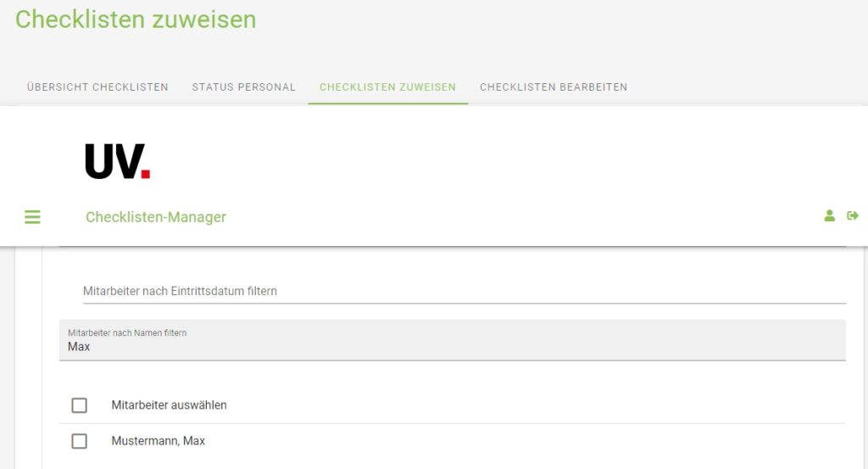Switch to the 'Übersicht Checklisten' tab

(x=97, y=87)
